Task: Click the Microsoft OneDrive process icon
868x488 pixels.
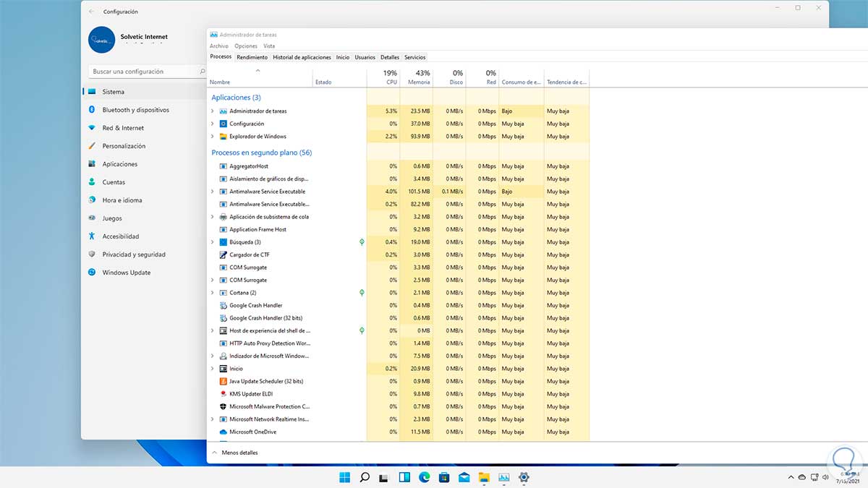Action: tap(223, 432)
